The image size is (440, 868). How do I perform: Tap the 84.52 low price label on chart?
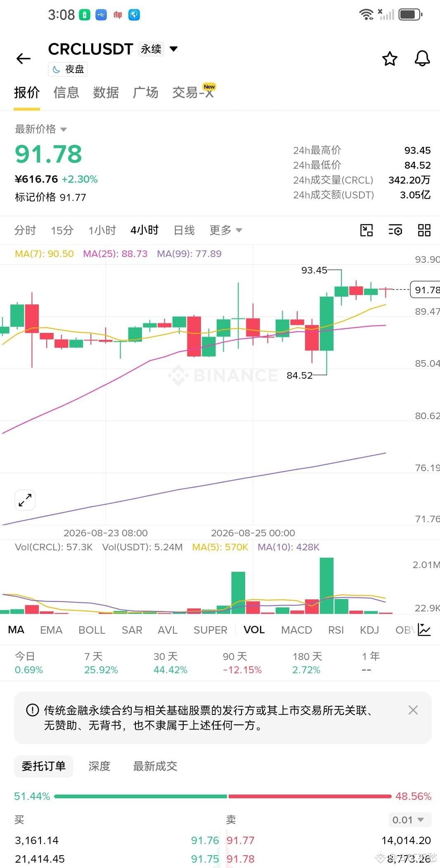coord(300,375)
